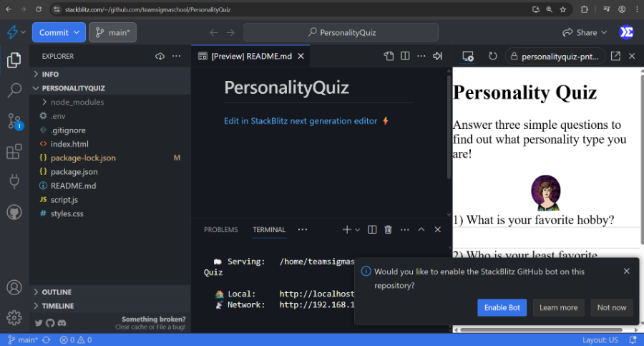Kill terminal with trash icon

point(388,229)
